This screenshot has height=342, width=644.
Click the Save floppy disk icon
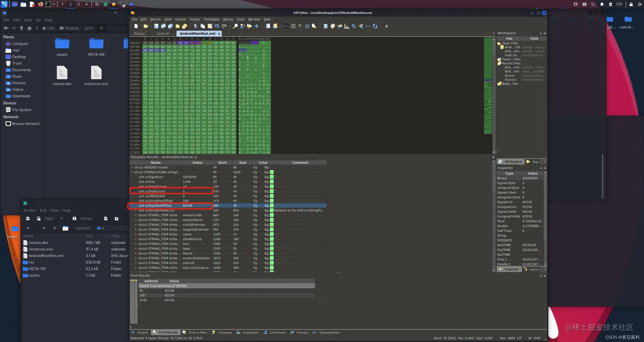(x=156, y=26)
